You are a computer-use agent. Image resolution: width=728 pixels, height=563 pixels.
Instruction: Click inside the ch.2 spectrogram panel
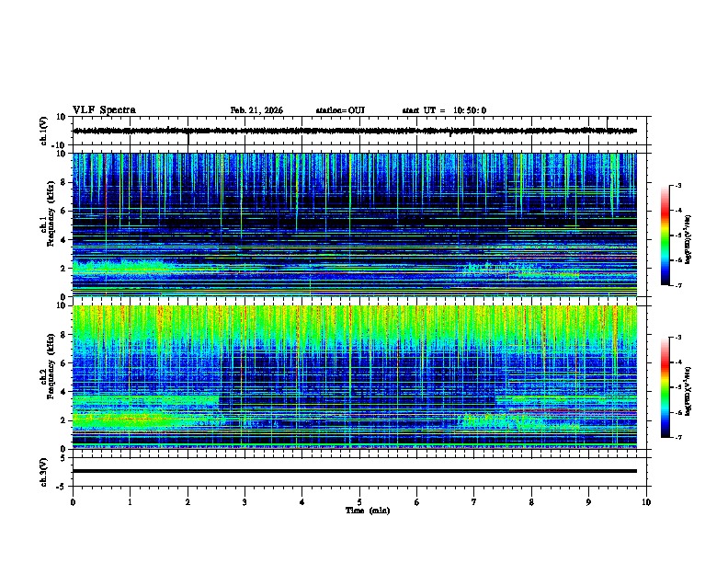coord(355,377)
